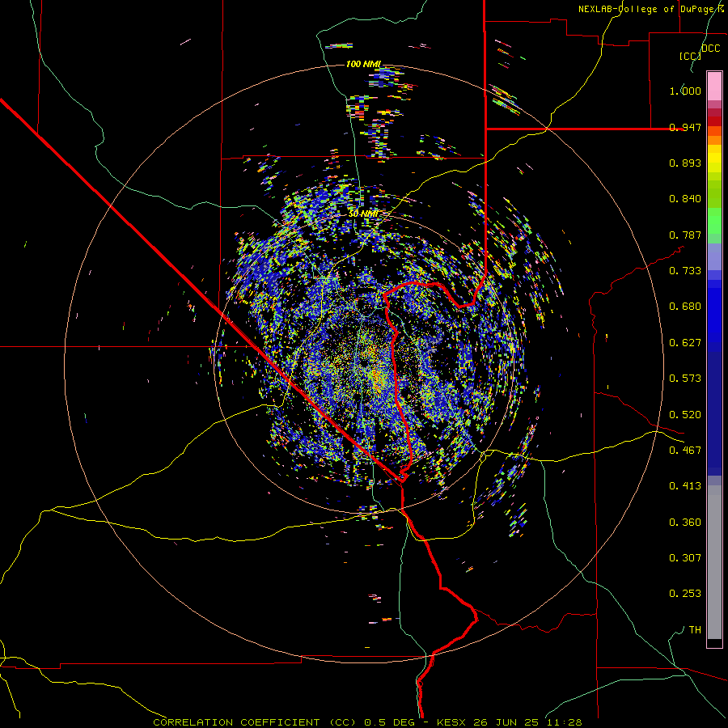Click the bright green band of the color bar
Screen dimensions: 728x728
pos(714,221)
